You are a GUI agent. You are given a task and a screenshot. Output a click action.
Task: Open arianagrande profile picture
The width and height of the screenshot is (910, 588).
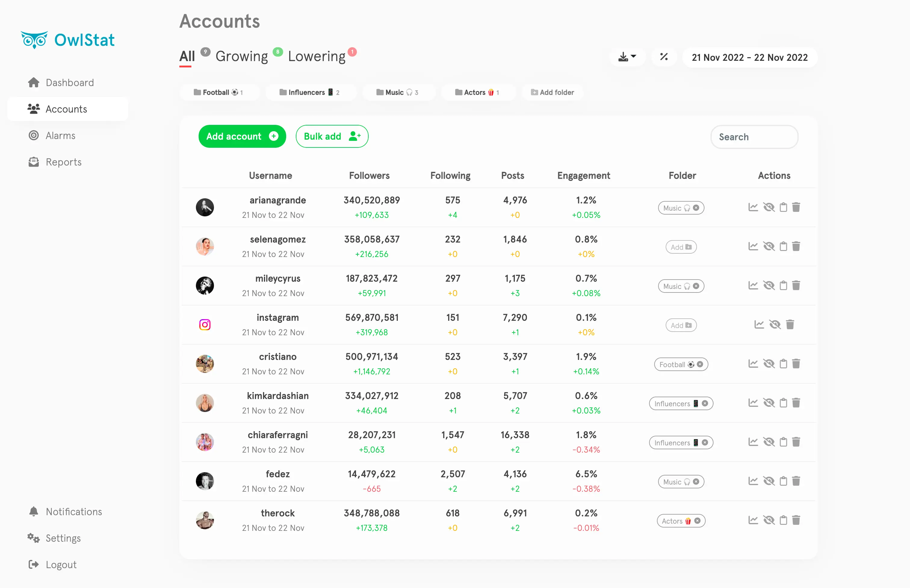205,207
